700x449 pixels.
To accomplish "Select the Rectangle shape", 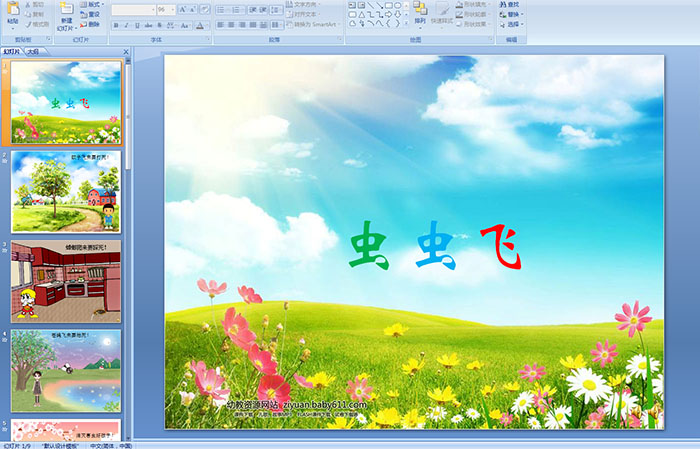I will (x=388, y=5).
